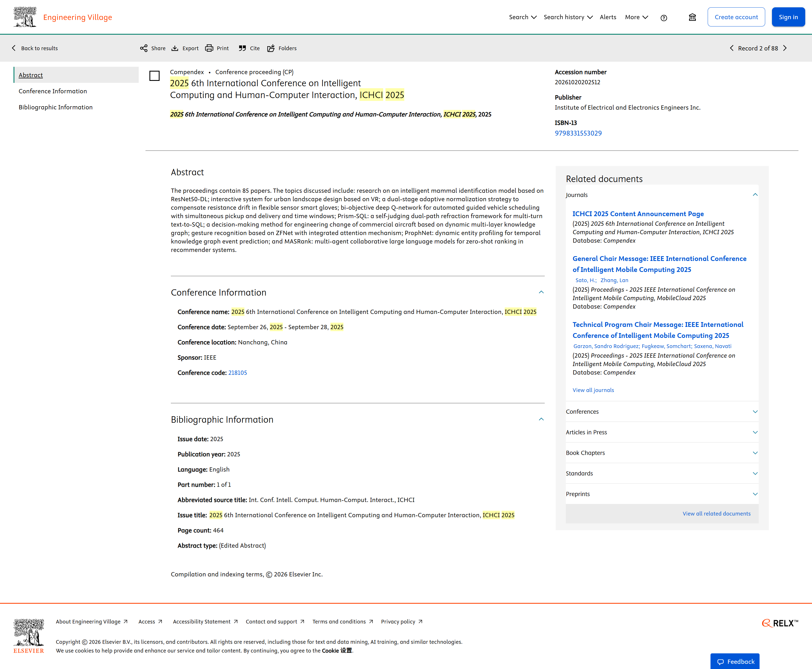Viewport: 812px width, 669px height.
Task: Select the record checkbox
Action: click(155, 76)
